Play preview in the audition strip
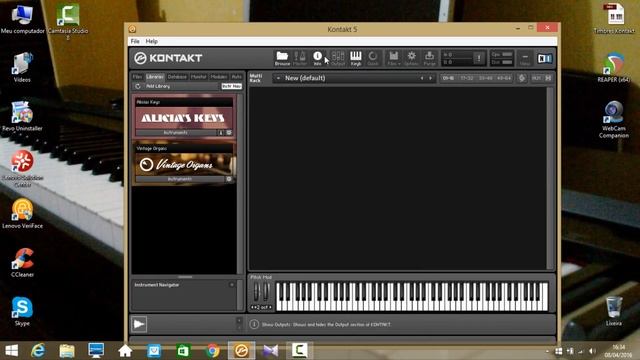Image resolution: width=640 pixels, height=360 pixels. click(139, 324)
